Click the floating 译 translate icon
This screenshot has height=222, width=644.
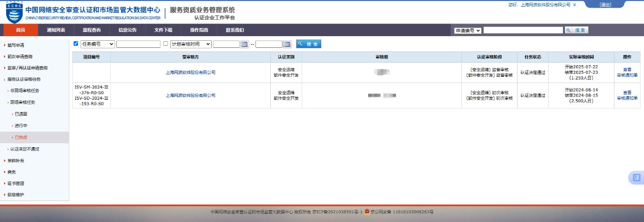(636, 178)
